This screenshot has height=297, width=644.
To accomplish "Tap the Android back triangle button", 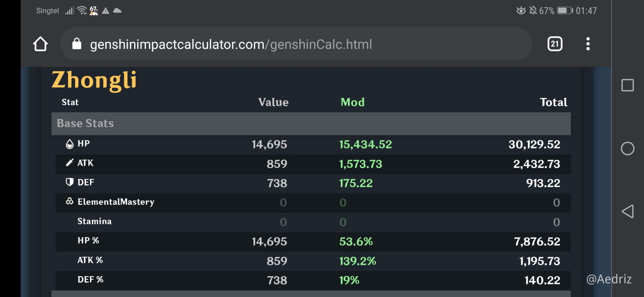I will (628, 212).
